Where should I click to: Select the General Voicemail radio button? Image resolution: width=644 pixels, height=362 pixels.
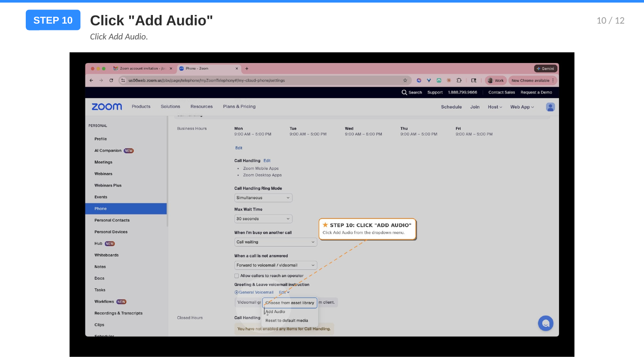(x=236, y=292)
